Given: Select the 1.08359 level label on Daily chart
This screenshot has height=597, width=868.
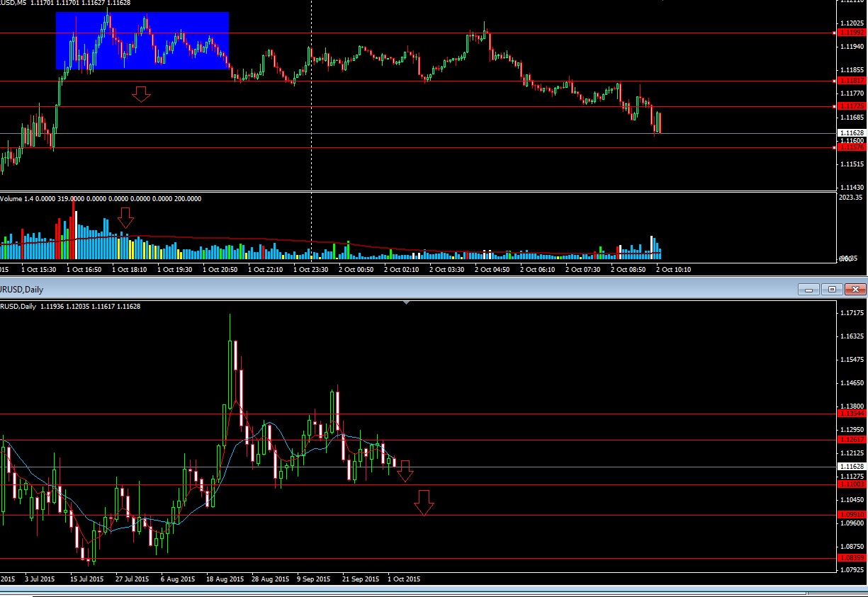Looking at the screenshot, I should coord(850,558).
